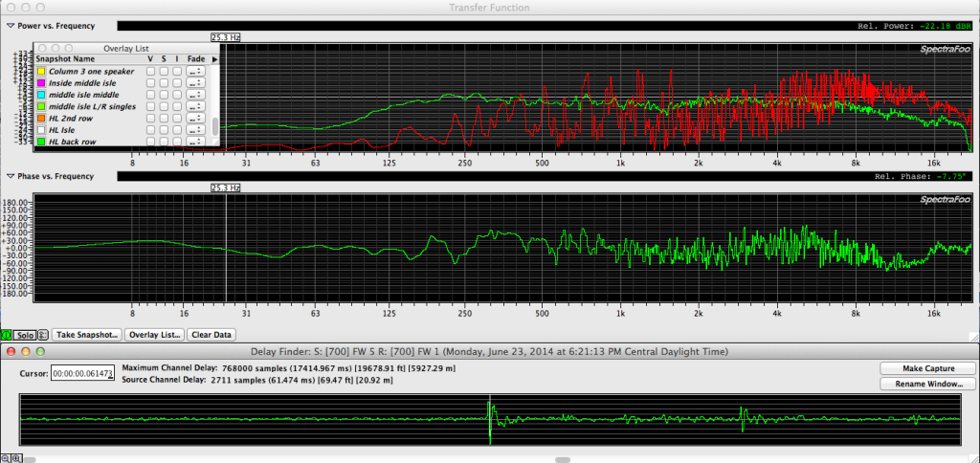Click the cyan swatch for middle isle middle
This screenshot has width=980, height=463.
click(x=41, y=95)
